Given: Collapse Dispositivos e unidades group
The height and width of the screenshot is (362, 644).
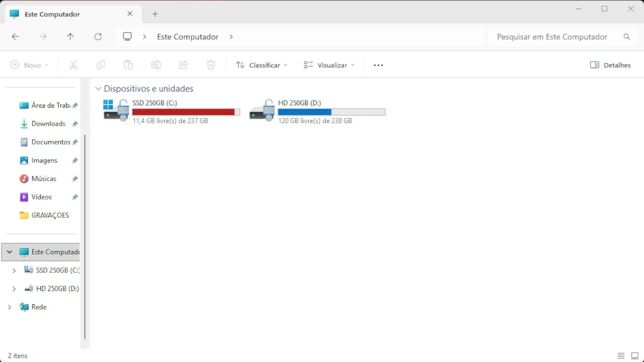Looking at the screenshot, I should point(98,88).
